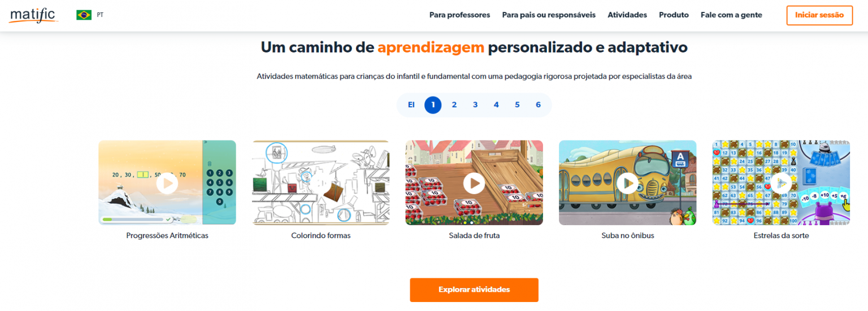Click the Matific logo
Screen dimensions: 868x311
point(34,15)
